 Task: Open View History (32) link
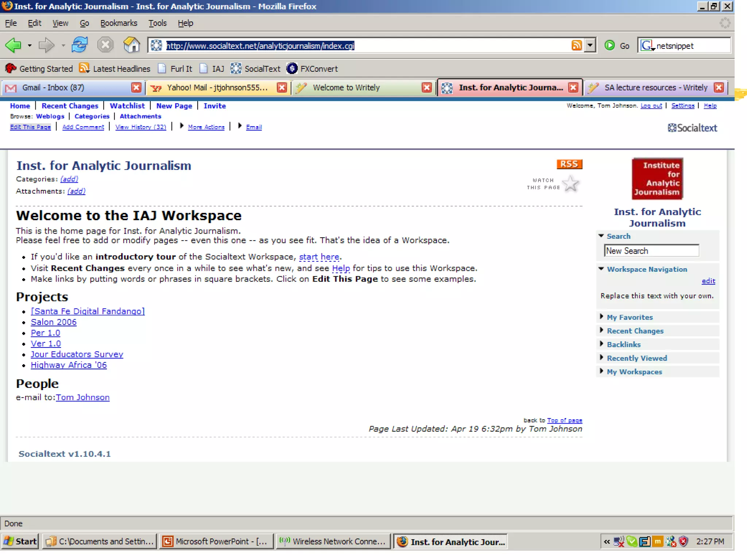pos(141,127)
